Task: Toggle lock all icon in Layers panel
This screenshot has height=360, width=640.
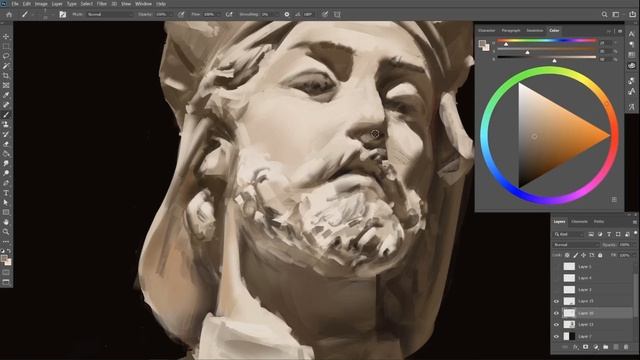Action: [x=600, y=255]
